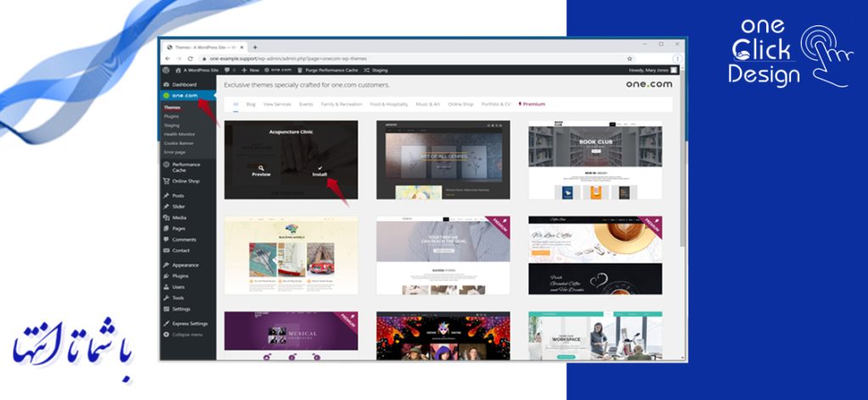Screen dimensions: 868x400
Task: Bookmark this page with the star icon
Action: (630, 58)
